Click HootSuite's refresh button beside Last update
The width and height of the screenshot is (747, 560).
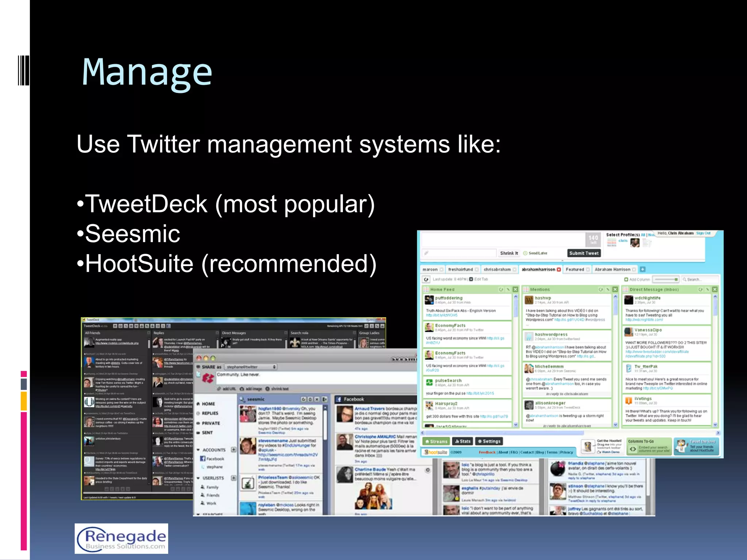(426, 279)
